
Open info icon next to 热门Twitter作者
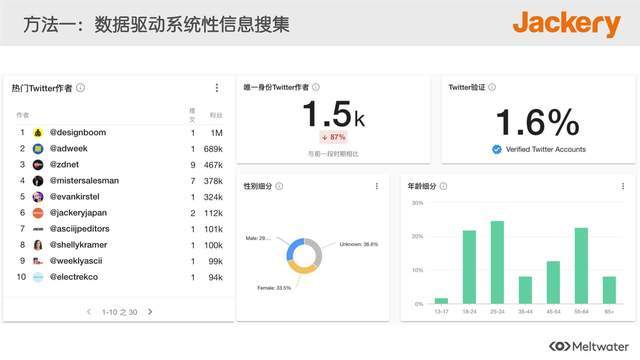point(80,88)
